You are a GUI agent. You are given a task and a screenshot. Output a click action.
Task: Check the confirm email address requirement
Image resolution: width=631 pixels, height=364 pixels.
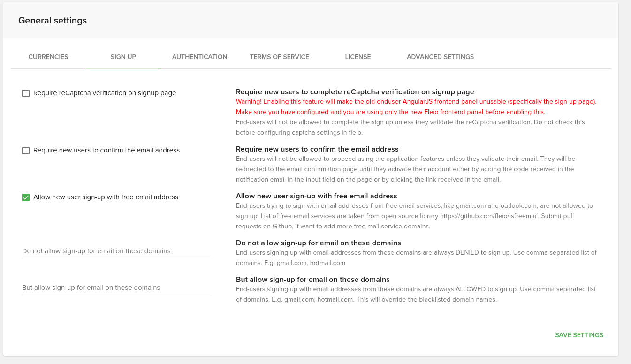26,151
